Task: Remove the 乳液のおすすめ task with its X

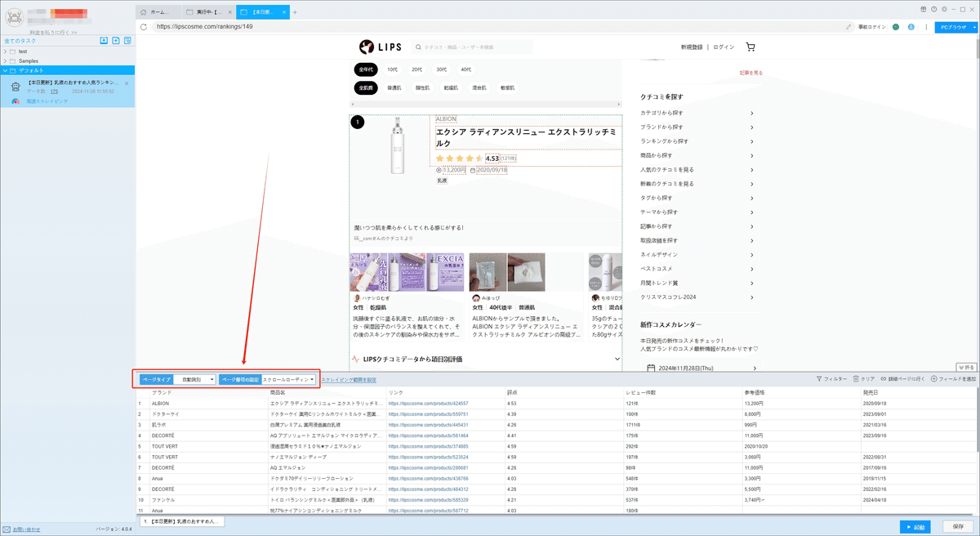Action: (128, 83)
